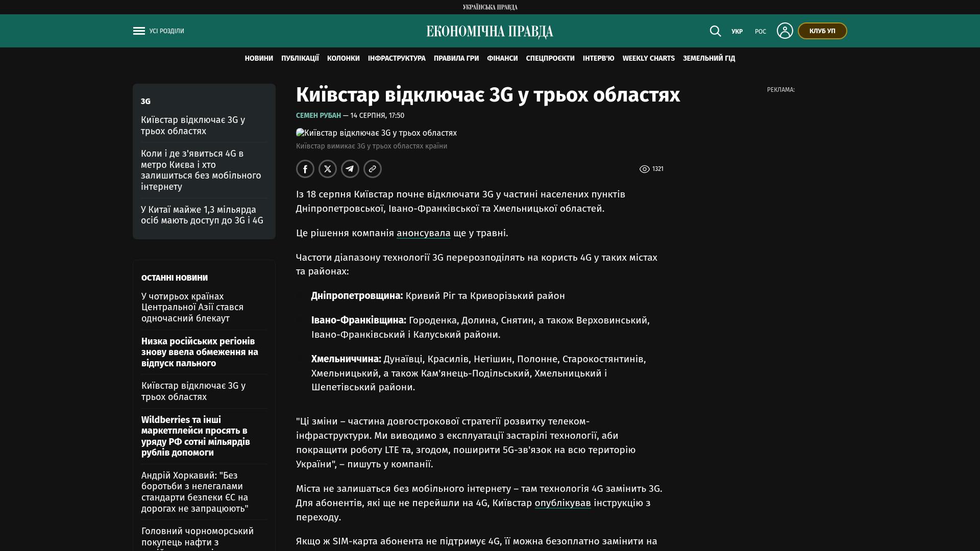This screenshot has width=980, height=551.
Task: Go to the Інфраструктура section
Action: pyautogui.click(x=397, y=59)
